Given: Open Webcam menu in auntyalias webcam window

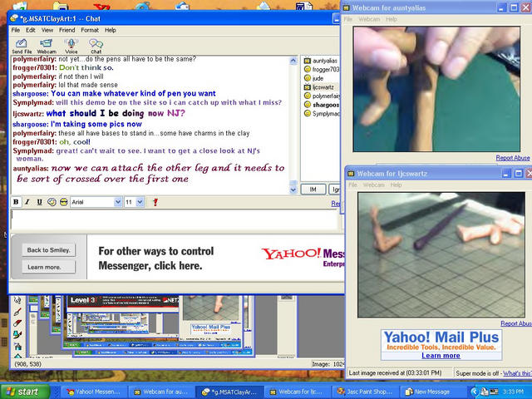Looking at the screenshot, I should [369, 19].
